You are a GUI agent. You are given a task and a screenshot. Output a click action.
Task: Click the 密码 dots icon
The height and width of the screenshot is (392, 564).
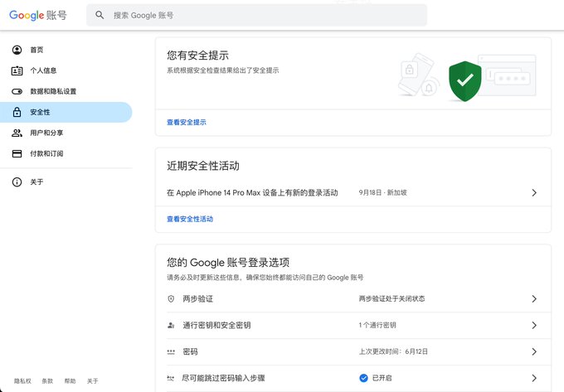click(171, 351)
